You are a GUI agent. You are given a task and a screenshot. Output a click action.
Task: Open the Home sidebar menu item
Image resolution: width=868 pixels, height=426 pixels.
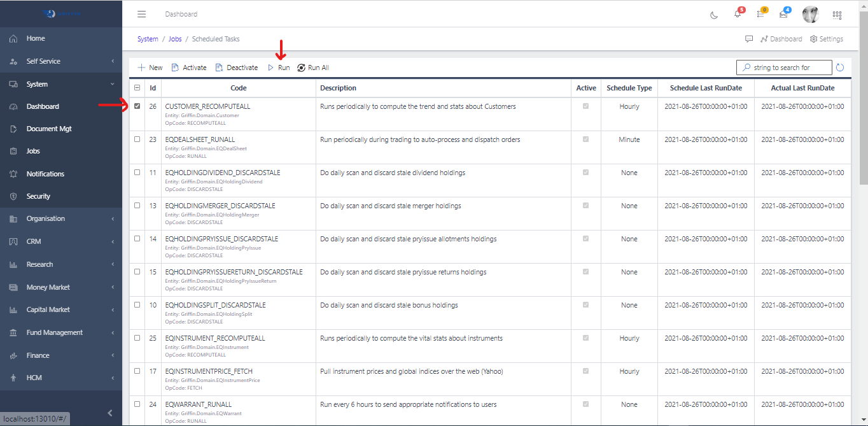point(61,39)
